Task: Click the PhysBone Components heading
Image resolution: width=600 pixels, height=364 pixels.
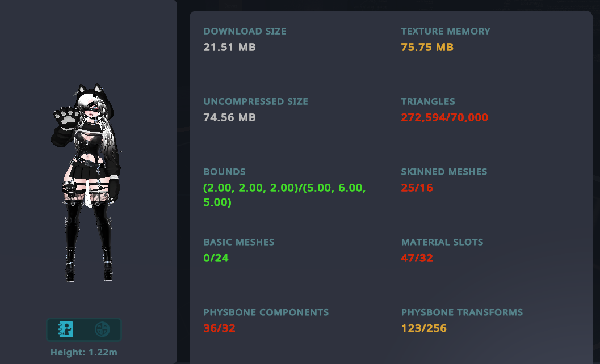Action: 266,312
